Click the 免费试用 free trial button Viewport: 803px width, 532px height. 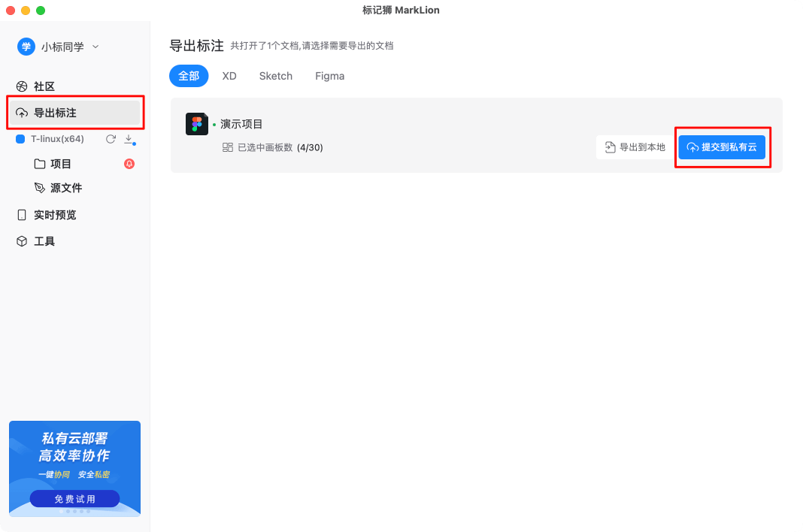point(74,498)
